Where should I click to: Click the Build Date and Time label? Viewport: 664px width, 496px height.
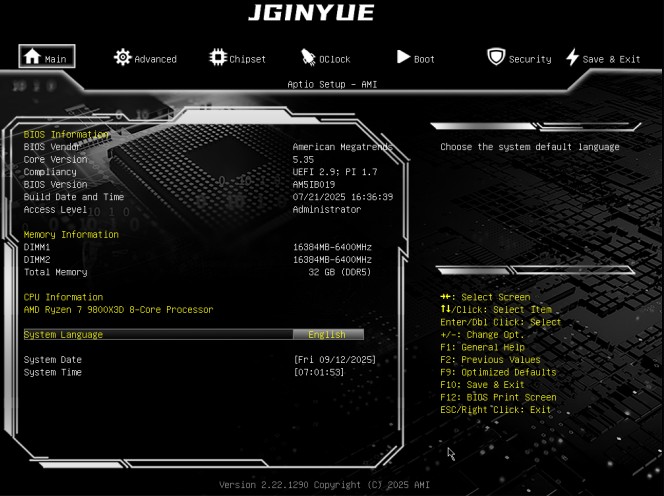click(74, 197)
